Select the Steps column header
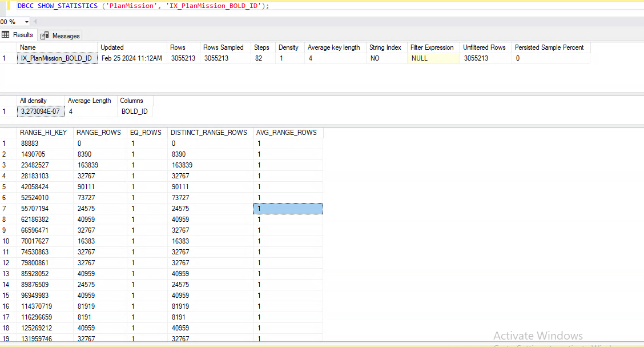This screenshot has width=644, height=347. [x=263, y=47]
